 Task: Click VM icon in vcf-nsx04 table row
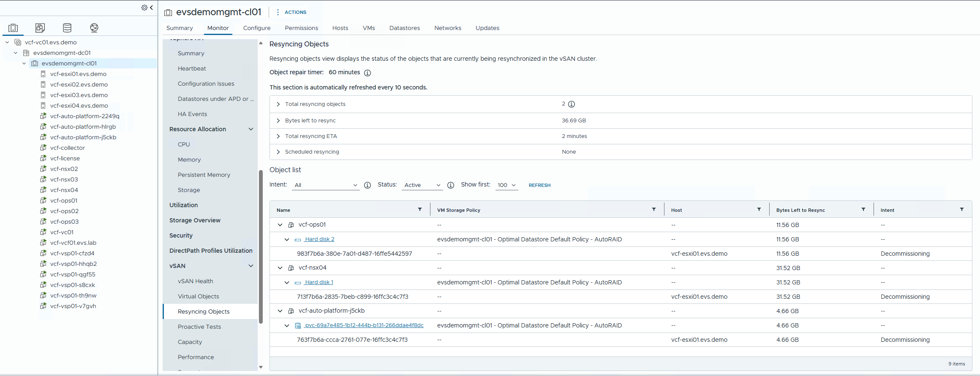point(291,268)
